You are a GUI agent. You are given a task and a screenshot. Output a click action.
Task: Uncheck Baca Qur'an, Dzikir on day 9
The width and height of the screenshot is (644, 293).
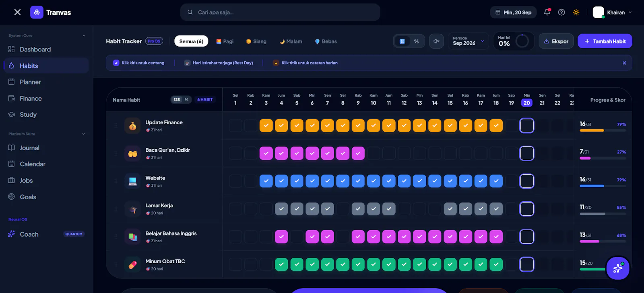click(358, 153)
